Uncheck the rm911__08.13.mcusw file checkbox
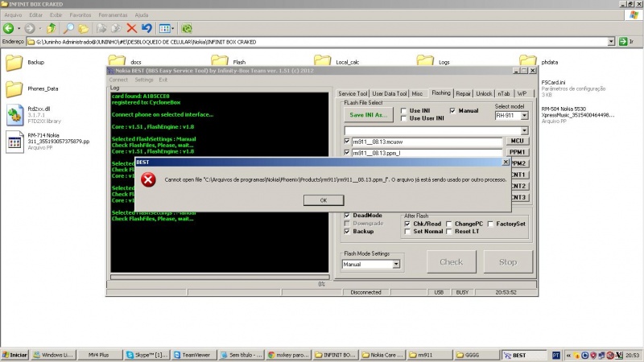Viewport: 644px width, 362px height. [x=347, y=142]
